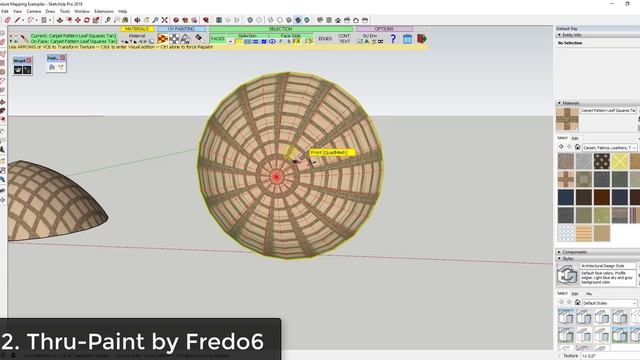The height and width of the screenshot is (360, 640).
Task: Collapse the Entity Info panel
Action: [x=559, y=35]
